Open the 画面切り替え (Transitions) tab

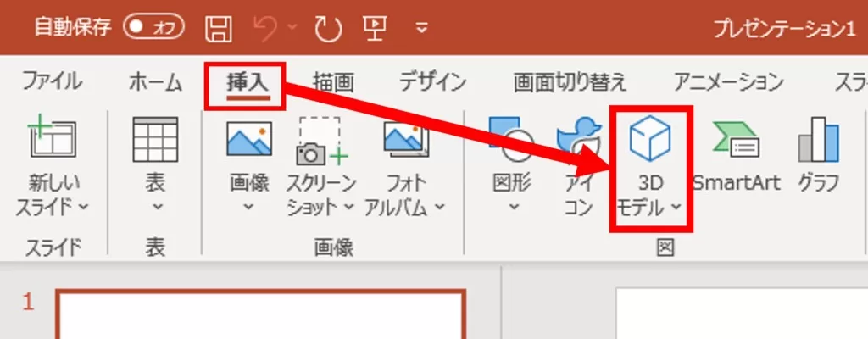pyautogui.click(x=570, y=81)
